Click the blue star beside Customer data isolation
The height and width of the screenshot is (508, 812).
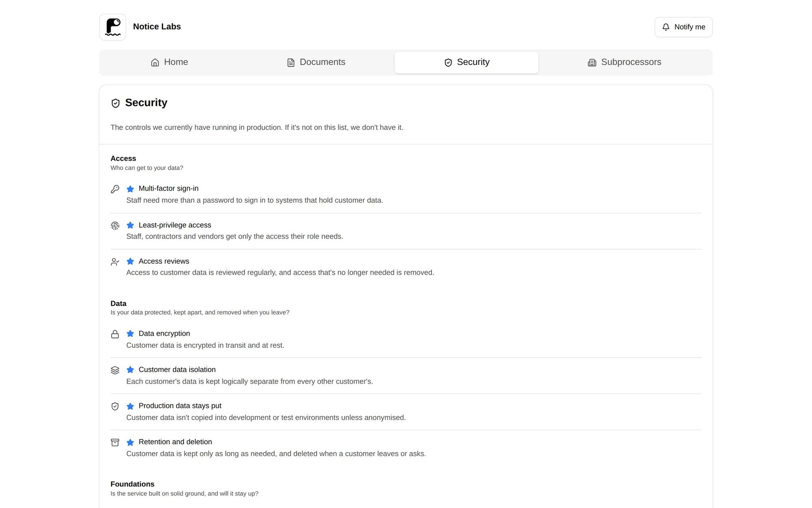pos(130,370)
